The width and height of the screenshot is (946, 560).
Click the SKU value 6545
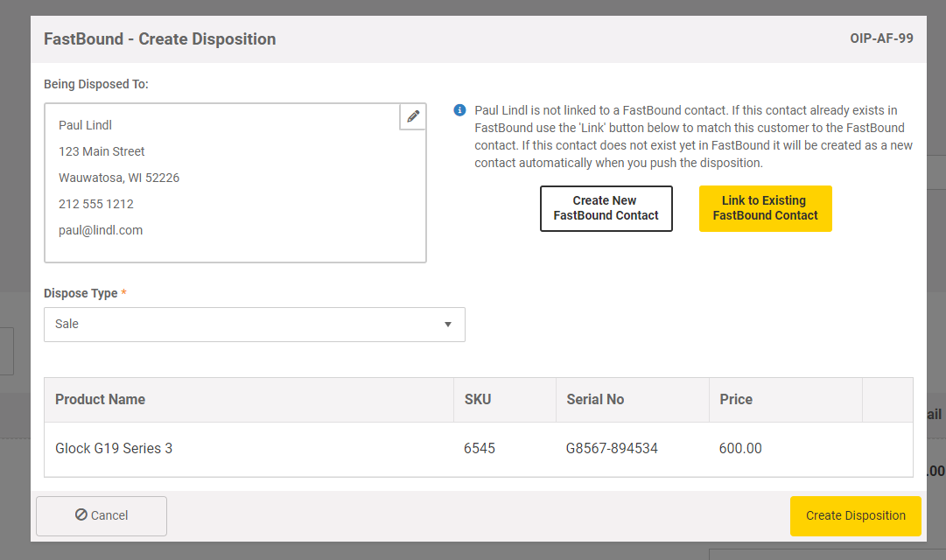(479, 448)
